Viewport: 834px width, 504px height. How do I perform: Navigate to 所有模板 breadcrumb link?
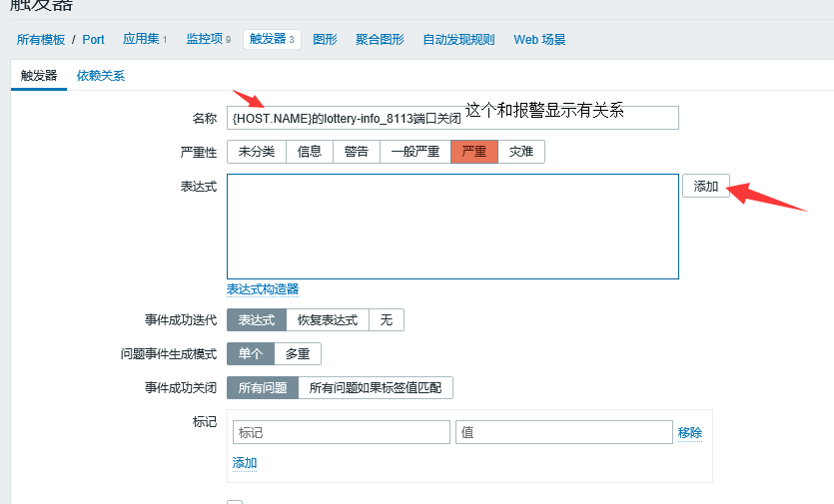[41, 40]
